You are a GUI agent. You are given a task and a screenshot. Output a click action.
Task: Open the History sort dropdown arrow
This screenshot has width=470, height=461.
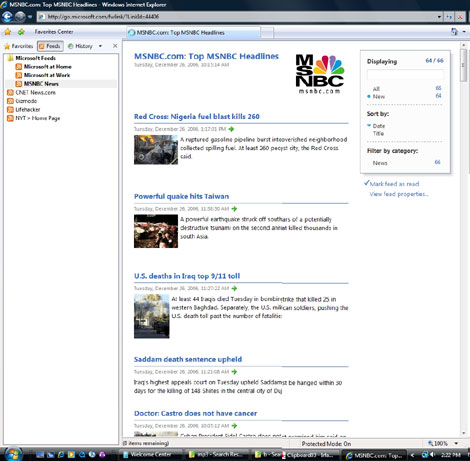tap(100, 46)
